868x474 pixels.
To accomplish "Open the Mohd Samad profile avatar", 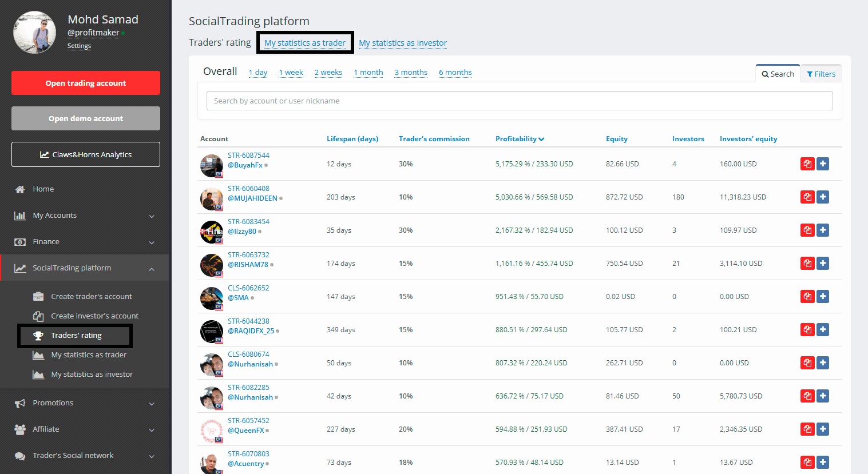I will [x=35, y=33].
